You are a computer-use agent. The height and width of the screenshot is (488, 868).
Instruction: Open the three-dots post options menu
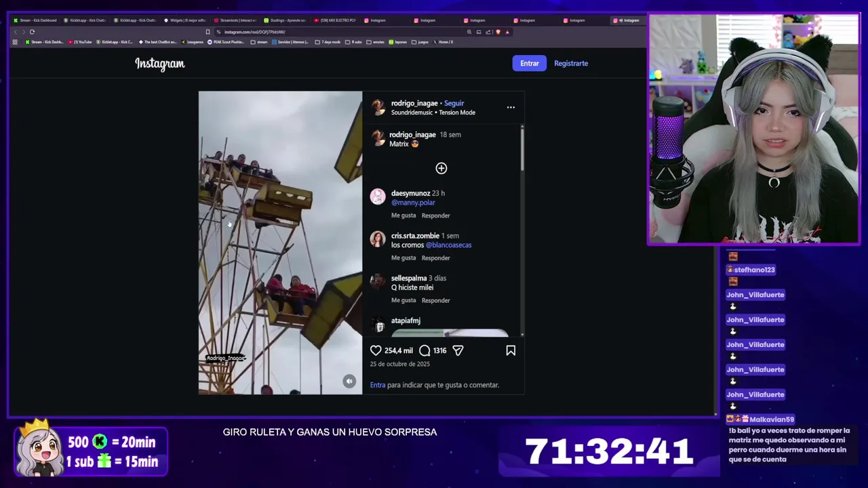511,107
